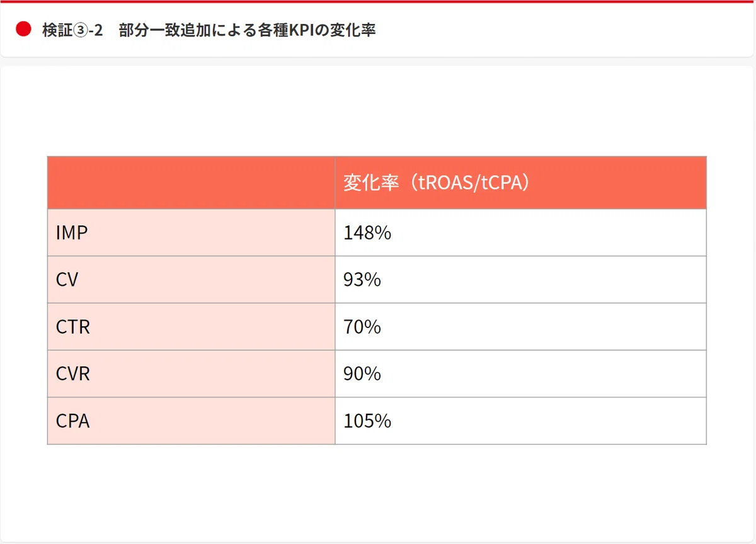This screenshot has width=756, height=544.
Task: Click the CVR row label
Action: point(192,374)
